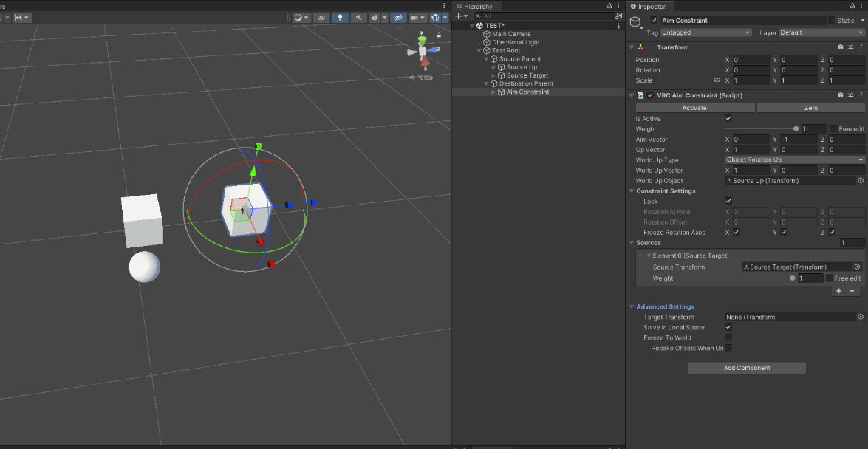This screenshot has width=868, height=449.
Task: Select Main Camera in Hierarchy
Action: pos(511,34)
